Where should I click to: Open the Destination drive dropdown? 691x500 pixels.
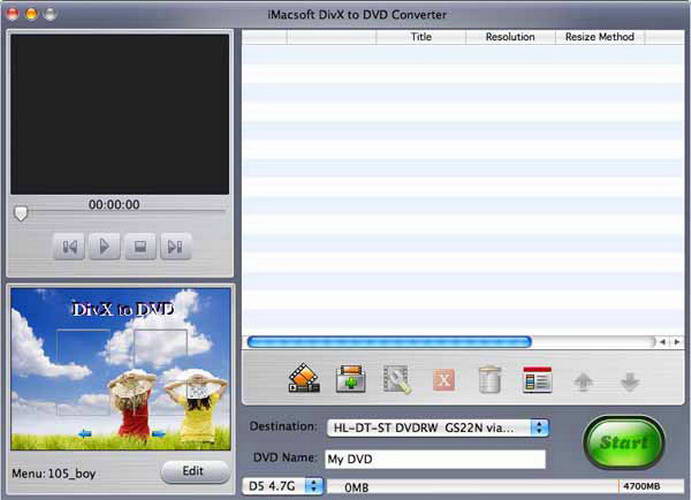438,428
